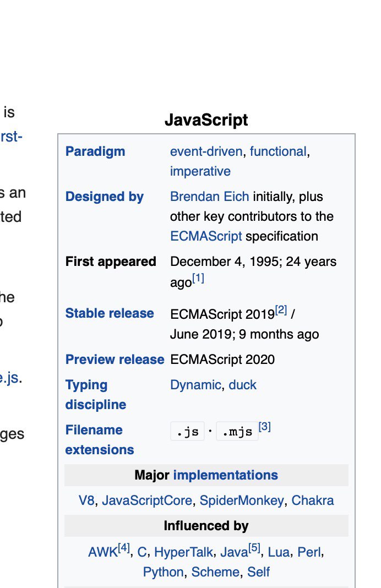Click the December 4, 1995 date text
The height and width of the screenshot is (588, 381).
(x=226, y=262)
